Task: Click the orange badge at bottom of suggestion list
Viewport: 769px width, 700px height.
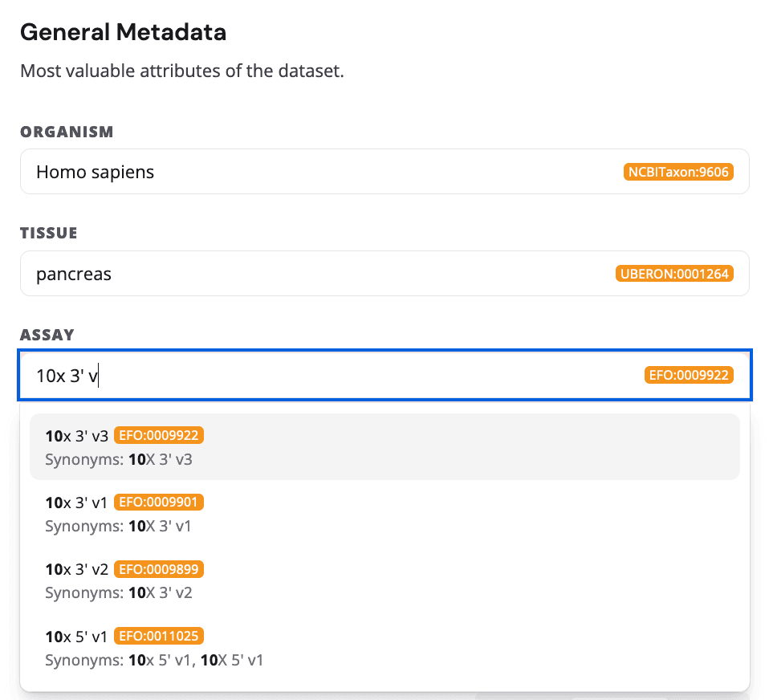Action: [159, 635]
